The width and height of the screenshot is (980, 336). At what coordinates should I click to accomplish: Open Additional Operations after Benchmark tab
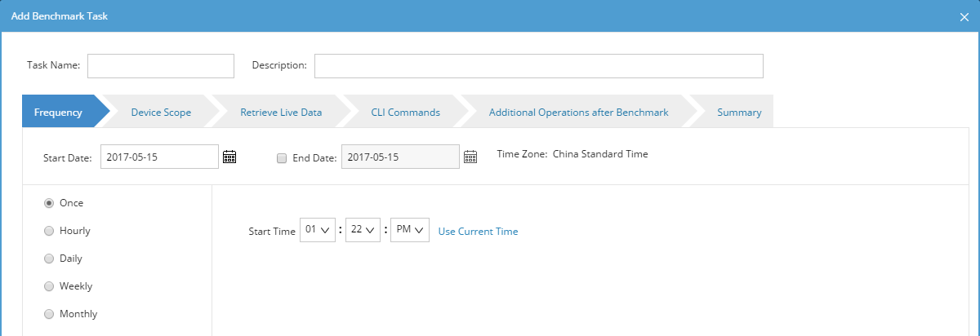[x=578, y=113]
